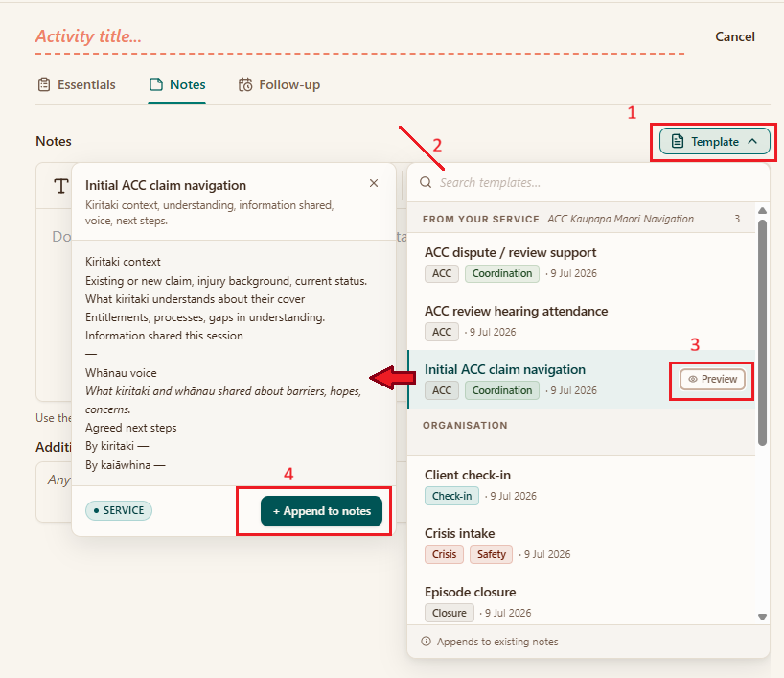
Task: Click the Activity title field
Action: point(359,36)
